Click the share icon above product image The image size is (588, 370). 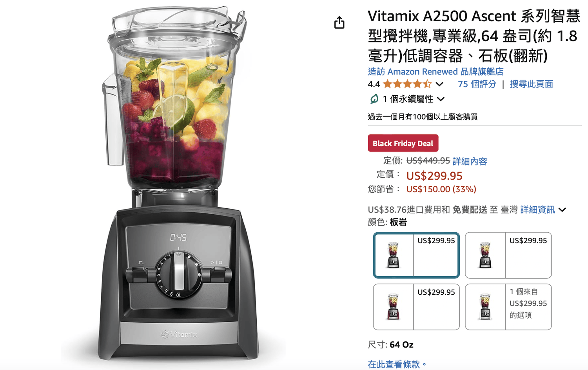(339, 23)
